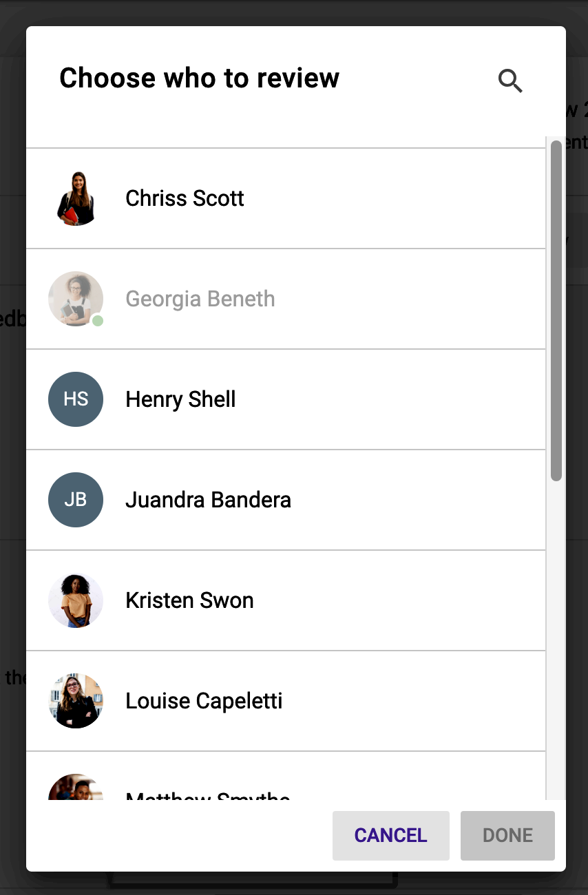Click the CANCEL button

pyautogui.click(x=391, y=835)
